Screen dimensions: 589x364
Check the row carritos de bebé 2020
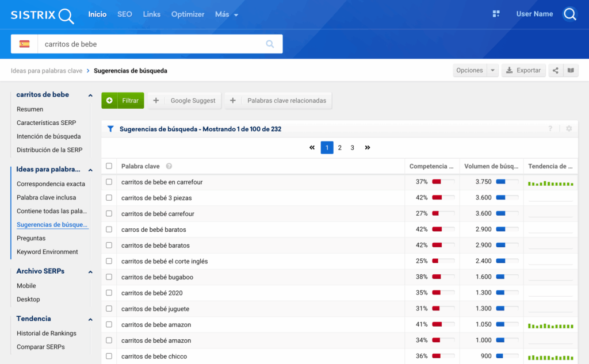[109, 293]
